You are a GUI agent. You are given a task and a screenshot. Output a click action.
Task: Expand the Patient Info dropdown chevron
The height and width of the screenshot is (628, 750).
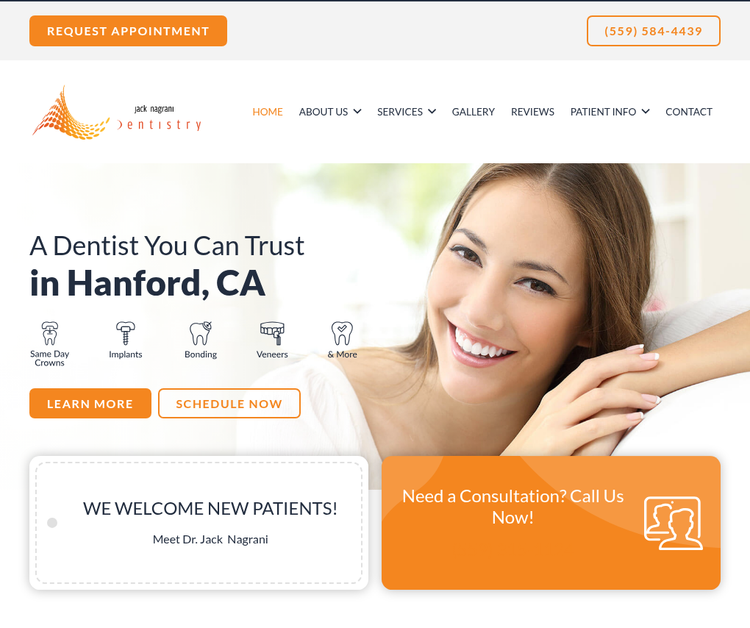(x=645, y=111)
